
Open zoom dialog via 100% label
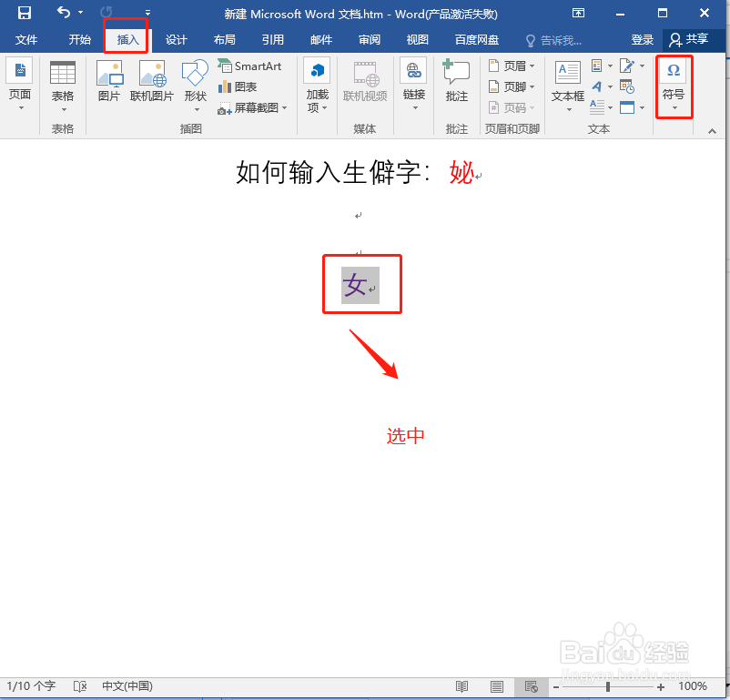coord(693,686)
